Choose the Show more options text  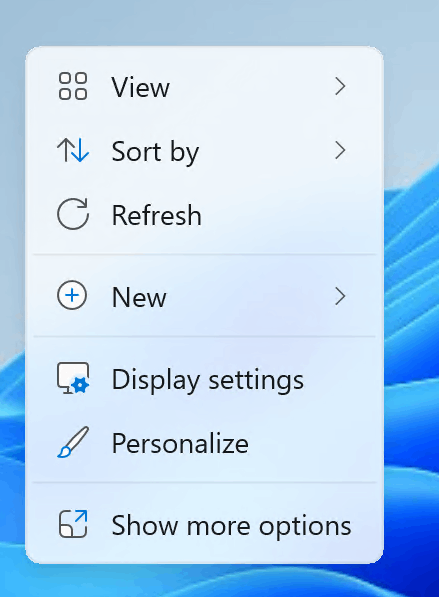(x=231, y=526)
